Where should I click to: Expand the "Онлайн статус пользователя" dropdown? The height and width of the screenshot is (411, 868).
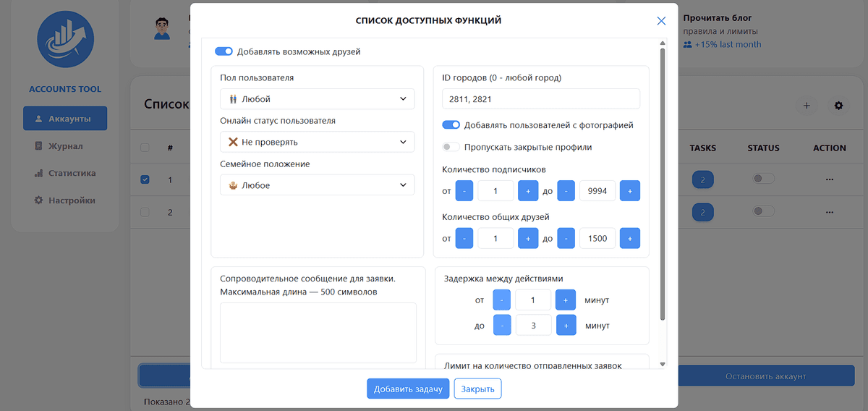point(317,143)
